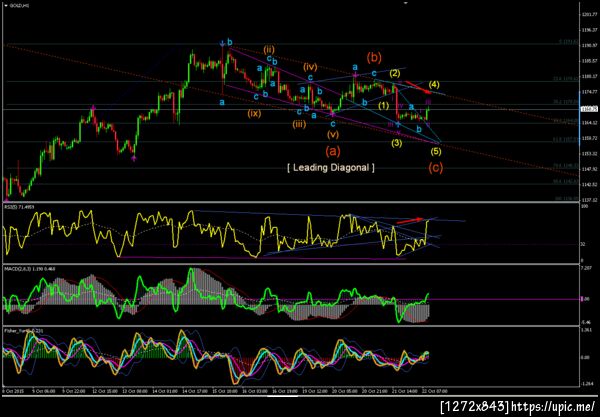Click the RSI(5) indicator label

click(19, 207)
